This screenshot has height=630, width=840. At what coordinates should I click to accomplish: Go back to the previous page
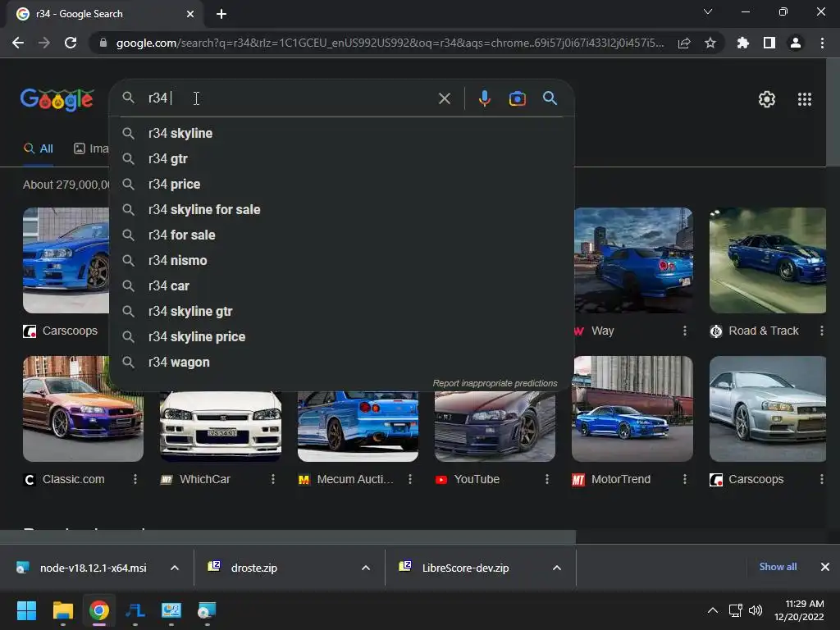(x=18, y=43)
